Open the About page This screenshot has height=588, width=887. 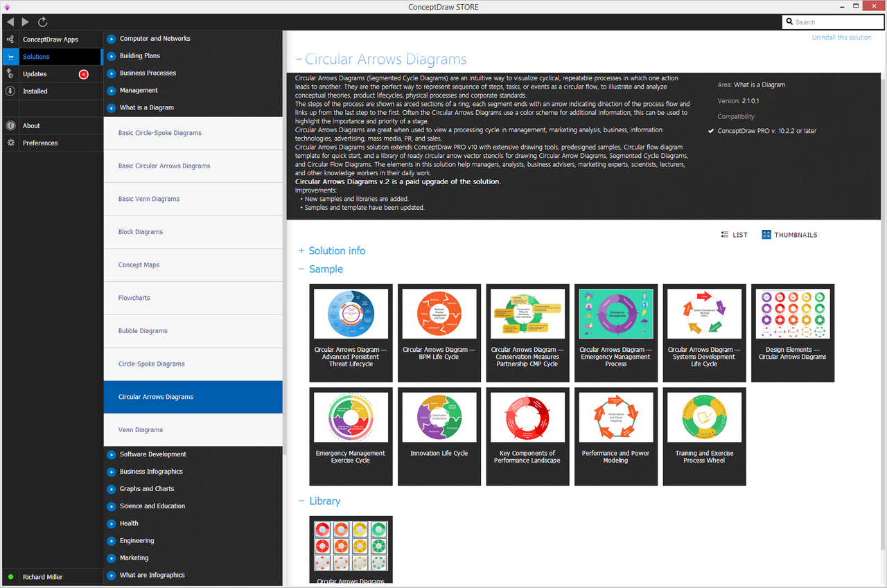(x=51, y=126)
